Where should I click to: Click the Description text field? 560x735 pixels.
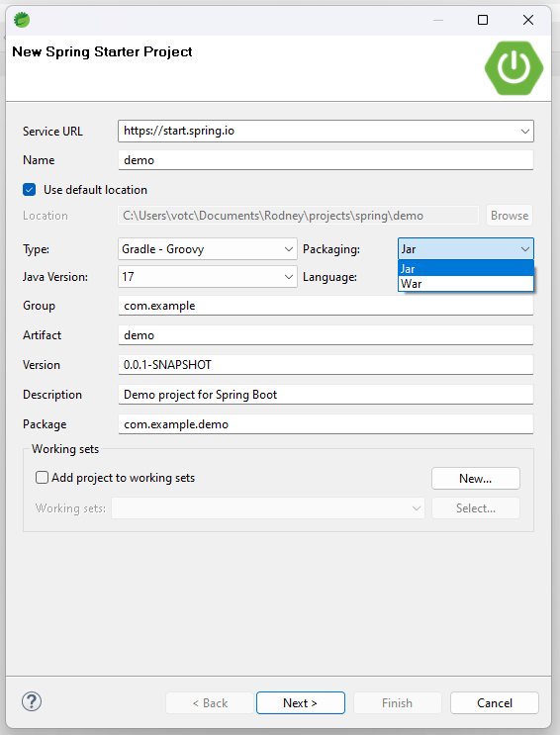pyautogui.click(x=326, y=395)
